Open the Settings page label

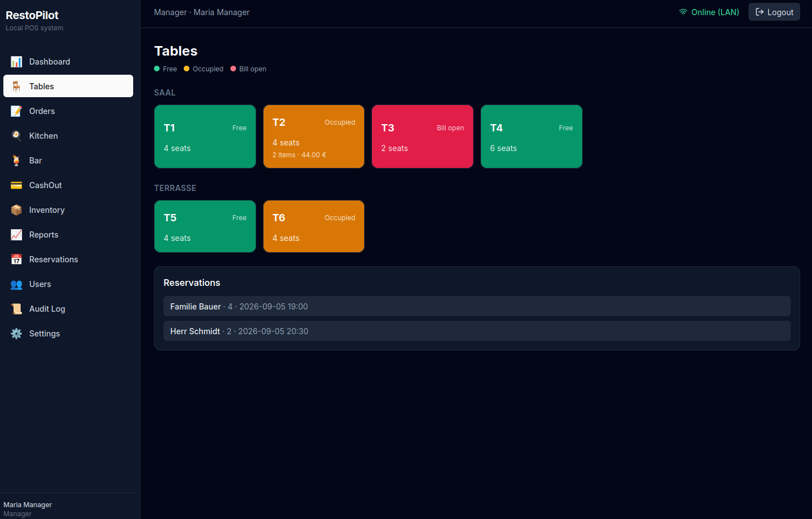[44, 334]
